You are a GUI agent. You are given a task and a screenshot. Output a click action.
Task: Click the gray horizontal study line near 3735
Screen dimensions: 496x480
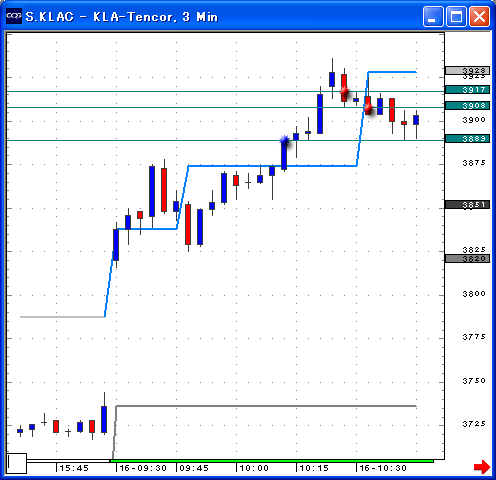266,406
